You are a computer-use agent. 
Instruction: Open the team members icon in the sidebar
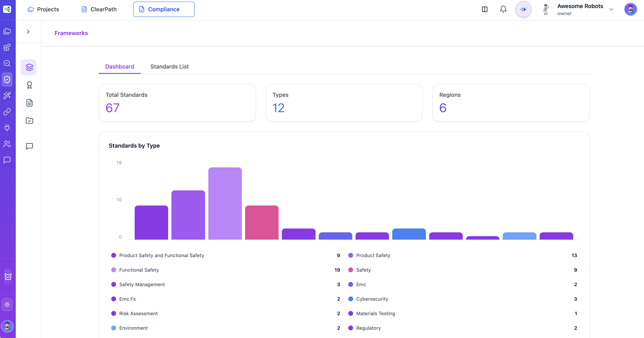[x=7, y=144]
